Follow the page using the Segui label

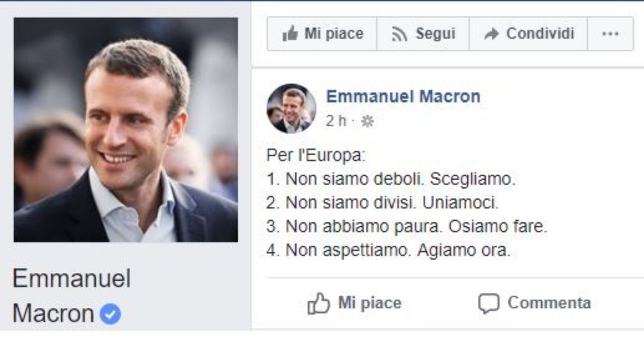[x=435, y=34]
